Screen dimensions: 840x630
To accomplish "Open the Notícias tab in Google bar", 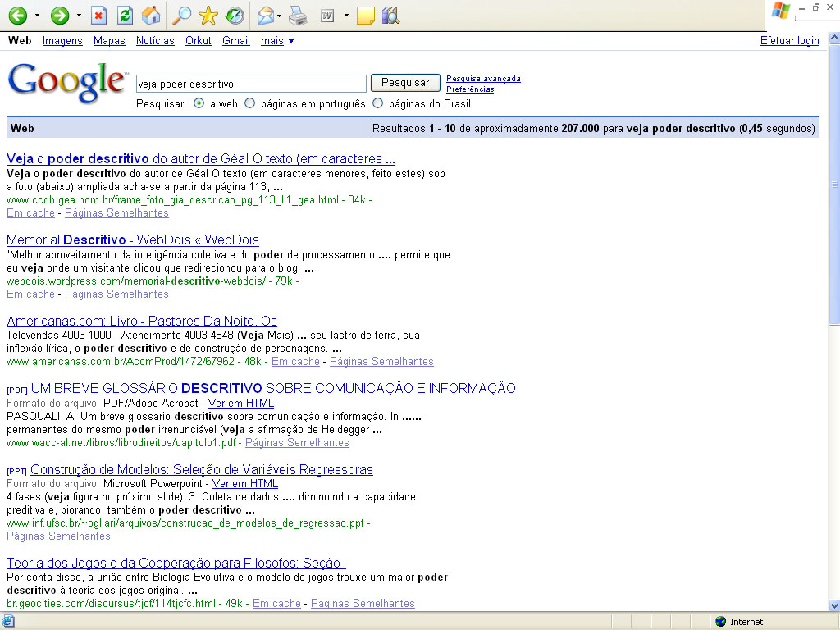I will click(155, 41).
